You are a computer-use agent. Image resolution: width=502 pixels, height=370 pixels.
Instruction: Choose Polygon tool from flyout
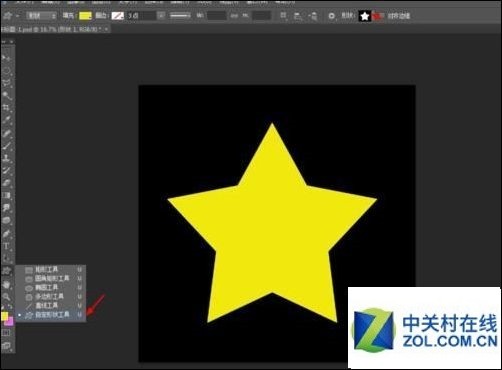51,296
